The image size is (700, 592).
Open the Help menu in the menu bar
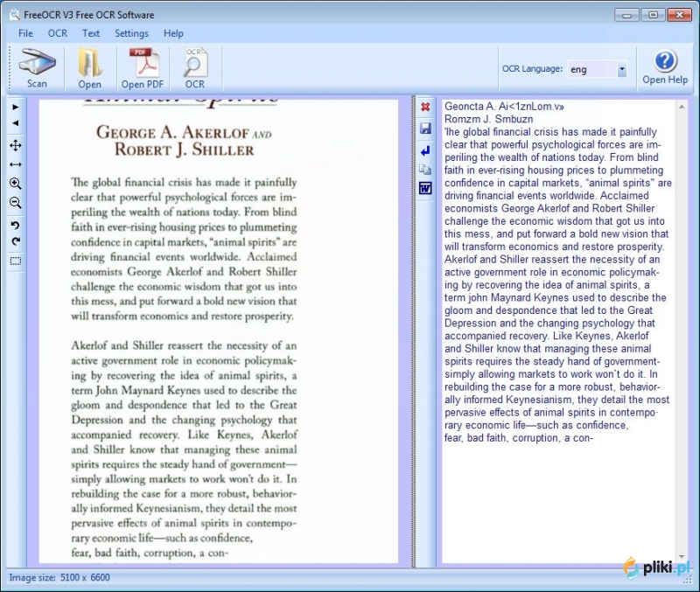173,33
